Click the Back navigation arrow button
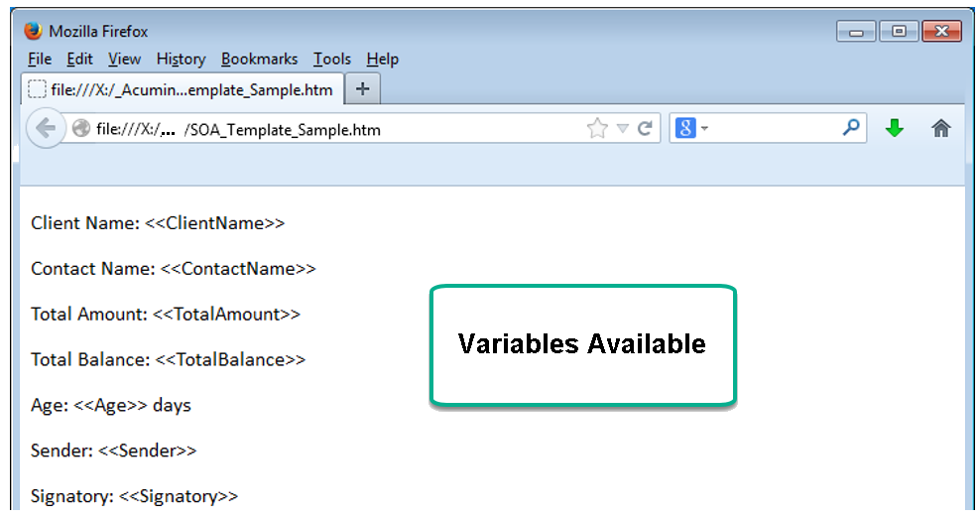Viewport: 980px width, 518px height. pos(45,128)
